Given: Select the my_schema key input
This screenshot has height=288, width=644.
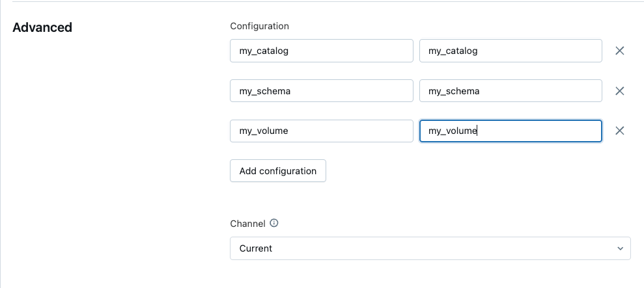Looking at the screenshot, I should pos(321,91).
